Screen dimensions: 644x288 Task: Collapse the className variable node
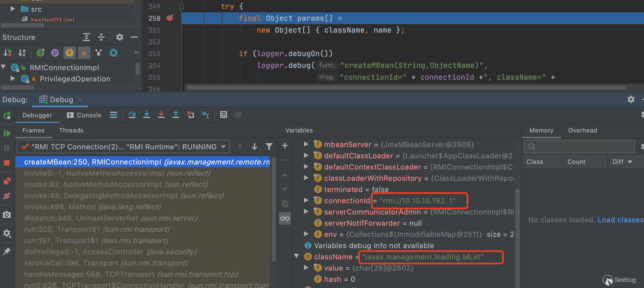[296, 256]
